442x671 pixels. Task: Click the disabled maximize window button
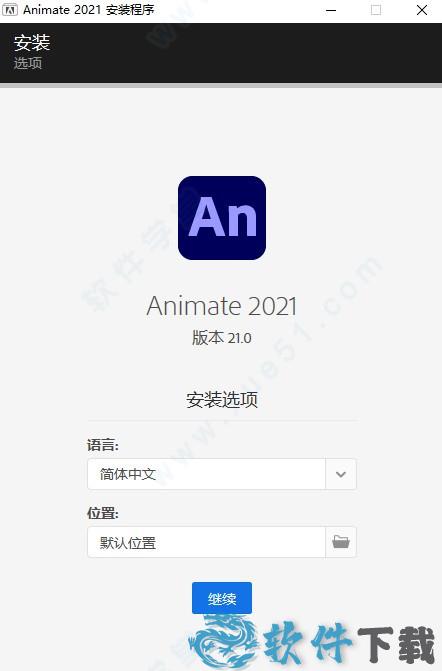click(x=376, y=10)
